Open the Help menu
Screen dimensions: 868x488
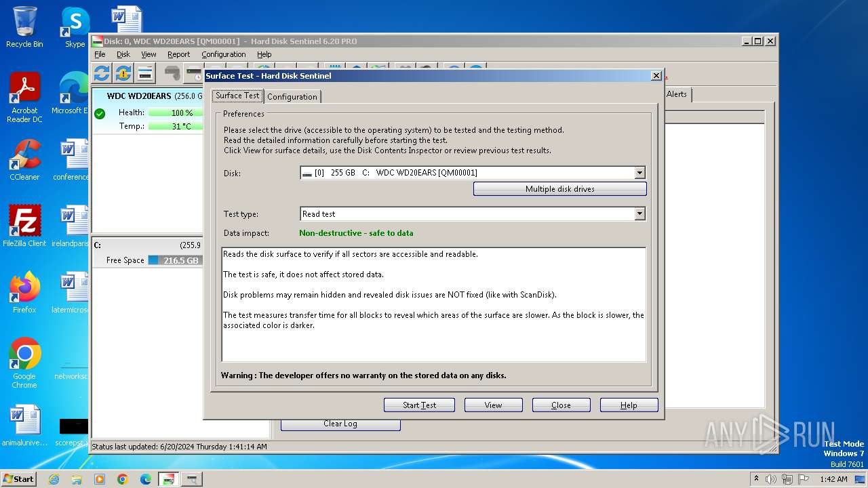click(x=264, y=54)
